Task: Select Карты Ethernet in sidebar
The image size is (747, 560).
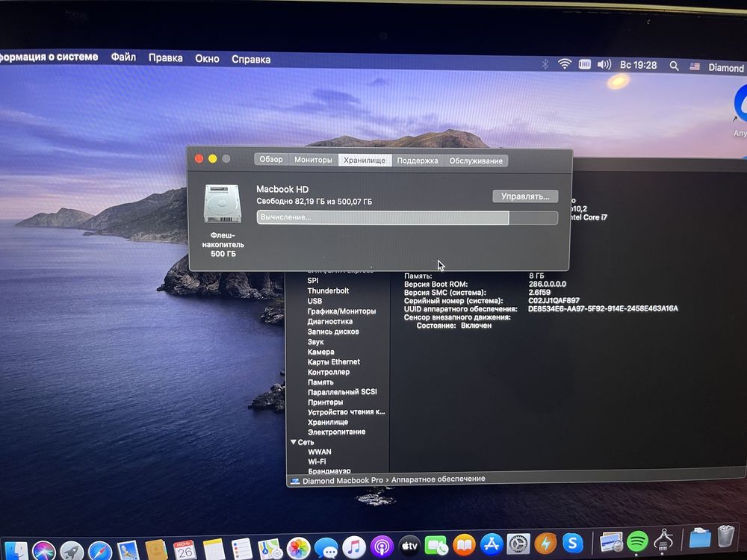Action: (x=333, y=362)
